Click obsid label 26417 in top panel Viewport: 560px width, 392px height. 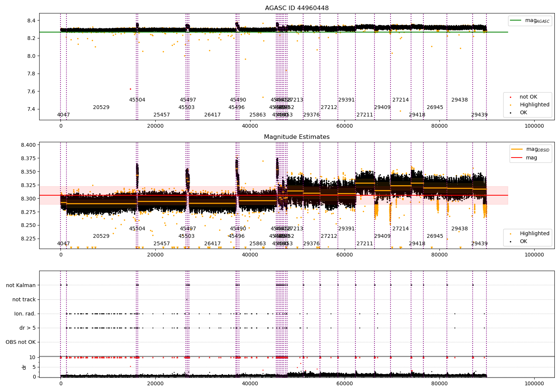212,115
